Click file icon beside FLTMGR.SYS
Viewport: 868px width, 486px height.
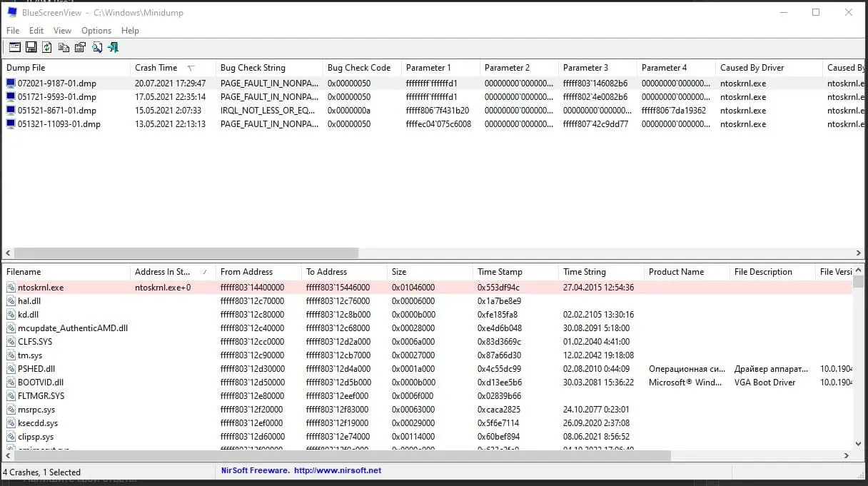tap(11, 396)
